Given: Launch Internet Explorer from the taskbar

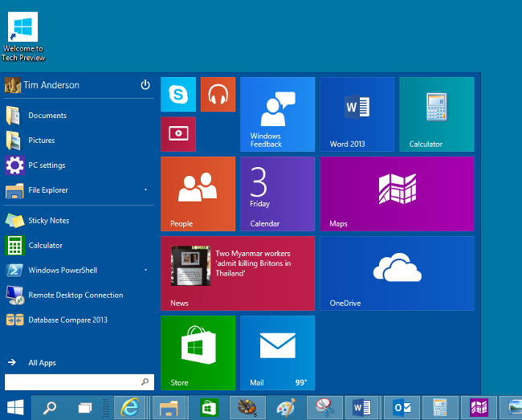Looking at the screenshot, I should [130, 407].
